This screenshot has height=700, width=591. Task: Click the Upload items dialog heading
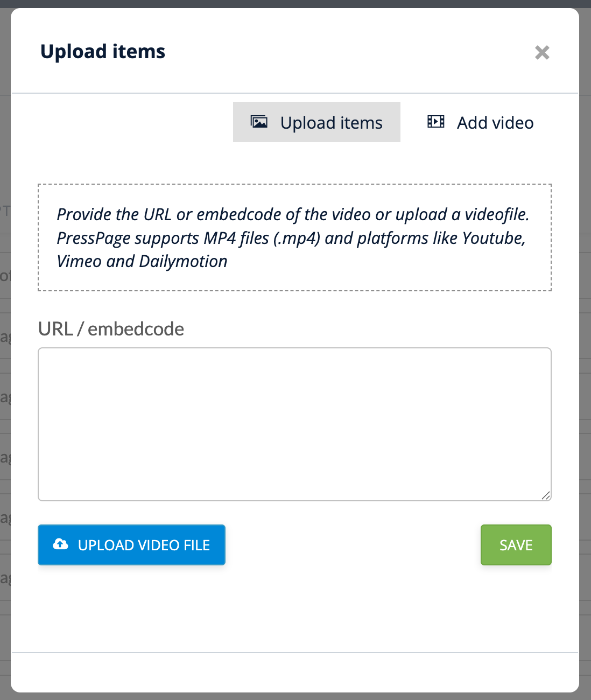pos(103,52)
